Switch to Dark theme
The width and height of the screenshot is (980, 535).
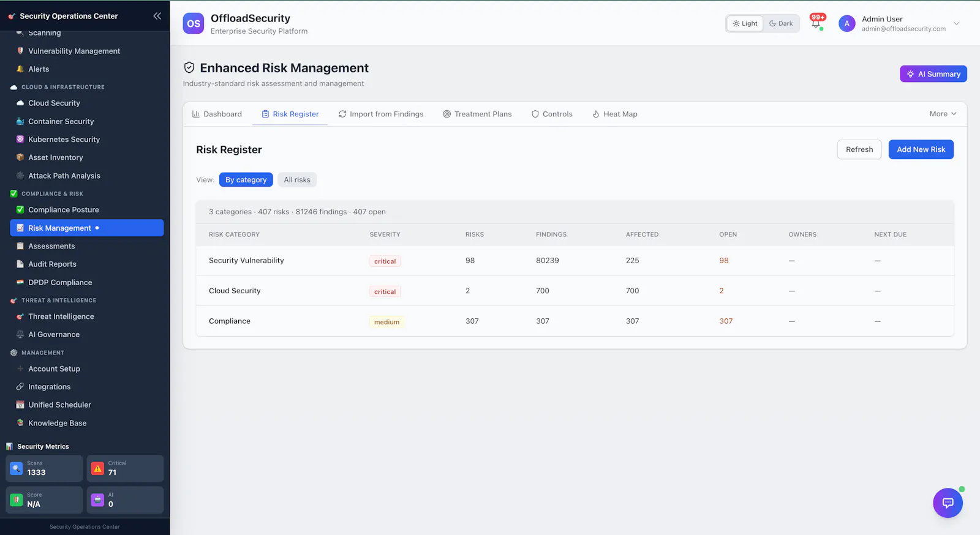point(781,23)
